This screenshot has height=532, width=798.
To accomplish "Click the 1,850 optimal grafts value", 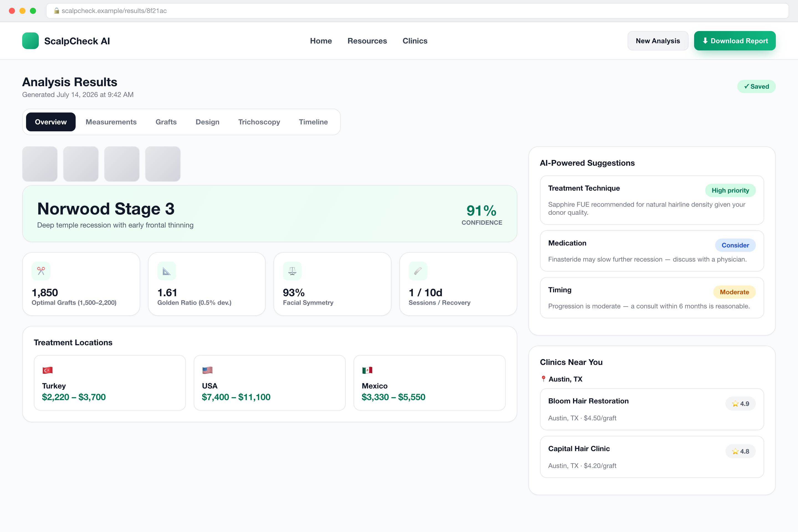I will pos(45,293).
